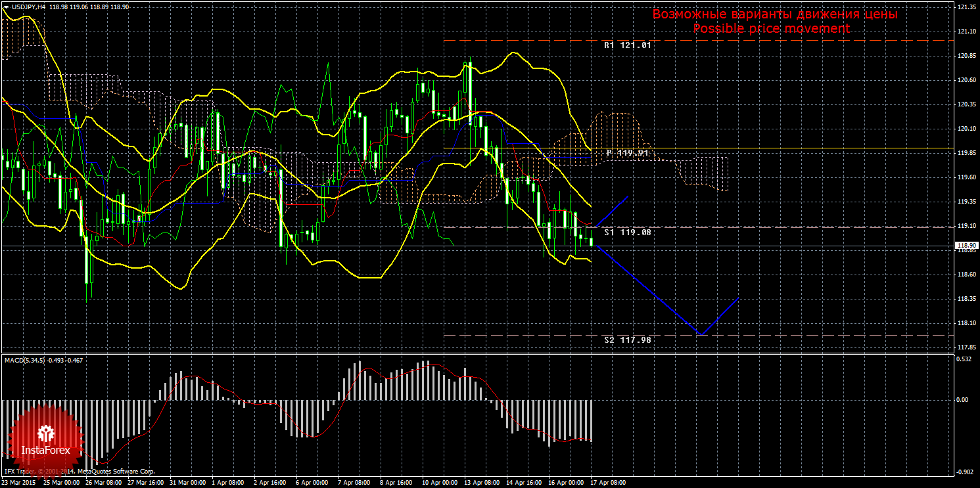
Task: Click the 10 Apr 00:00 time label
Action: click(438, 483)
